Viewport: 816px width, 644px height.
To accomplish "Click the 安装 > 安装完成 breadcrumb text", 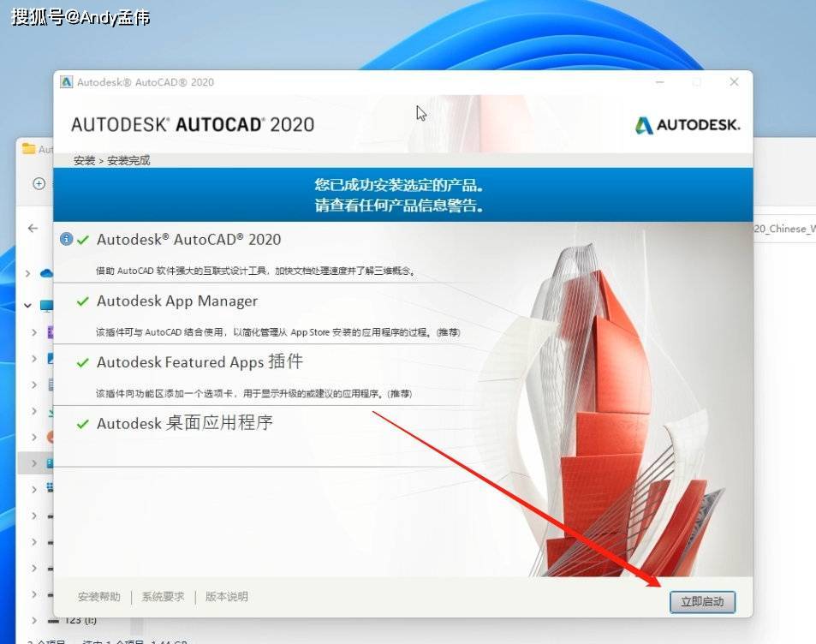I will click(112, 160).
